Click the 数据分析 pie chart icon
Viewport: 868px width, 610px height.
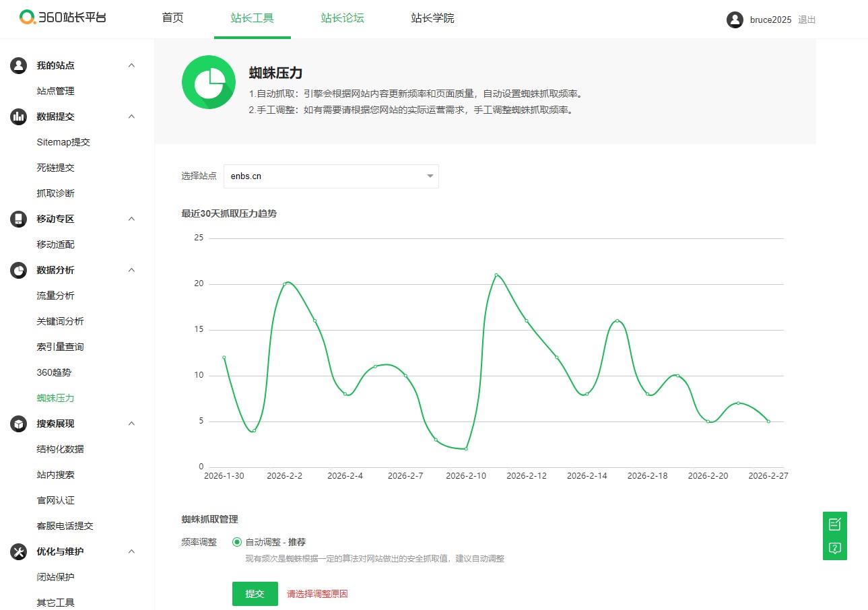(x=18, y=270)
